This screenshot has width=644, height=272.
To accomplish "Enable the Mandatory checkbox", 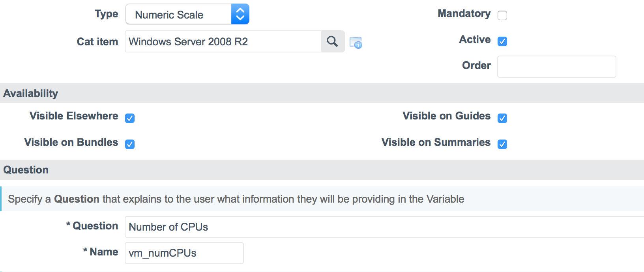I will click(502, 15).
